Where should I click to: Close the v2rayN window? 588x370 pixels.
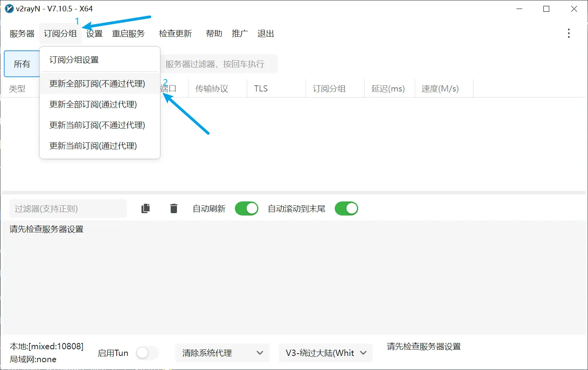coord(574,9)
